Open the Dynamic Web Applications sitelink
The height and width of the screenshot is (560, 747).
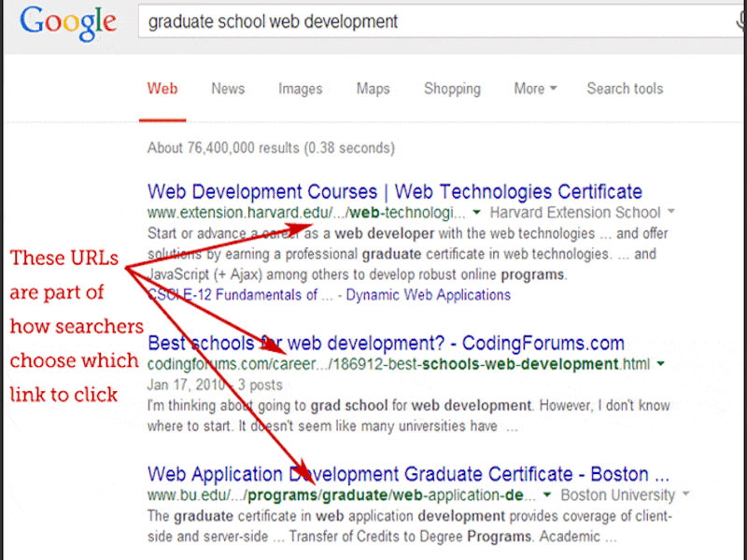pos(428,295)
